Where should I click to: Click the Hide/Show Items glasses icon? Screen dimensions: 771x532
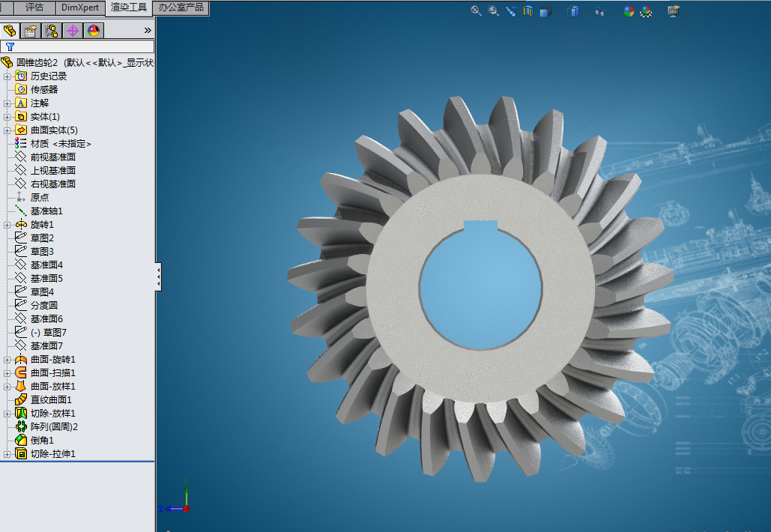coord(599,11)
